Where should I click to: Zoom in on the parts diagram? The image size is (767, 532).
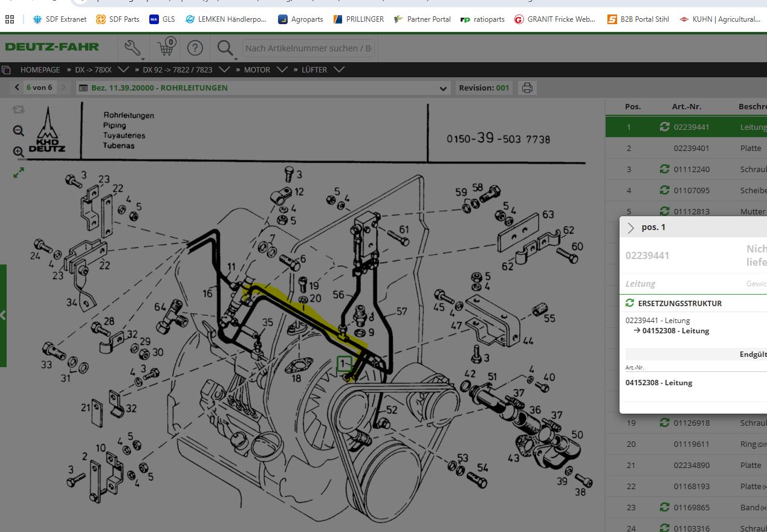[x=19, y=152]
